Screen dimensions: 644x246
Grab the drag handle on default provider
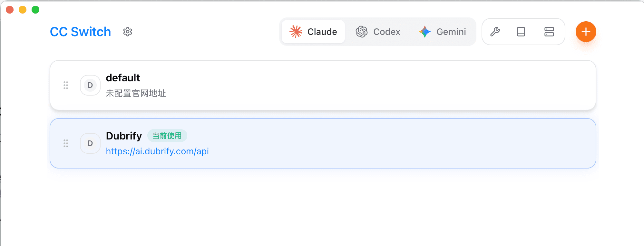(66, 85)
